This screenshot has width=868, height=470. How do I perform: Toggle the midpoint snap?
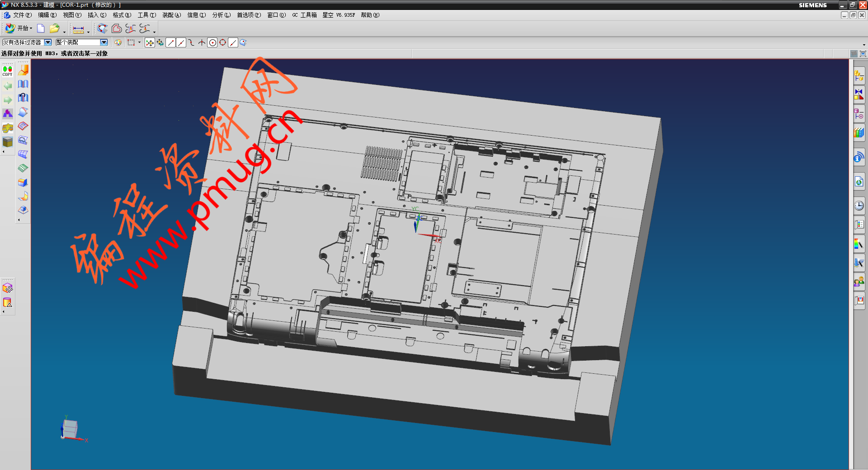181,42
